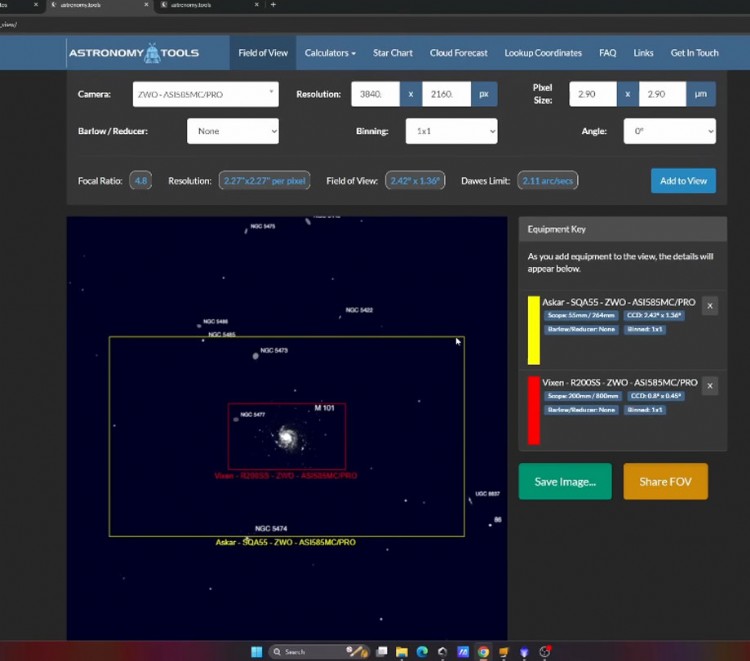The height and width of the screenshot is (661, 750).
Task: Remove the Vixen R200SS equipment entry
Action: [710, 386]
